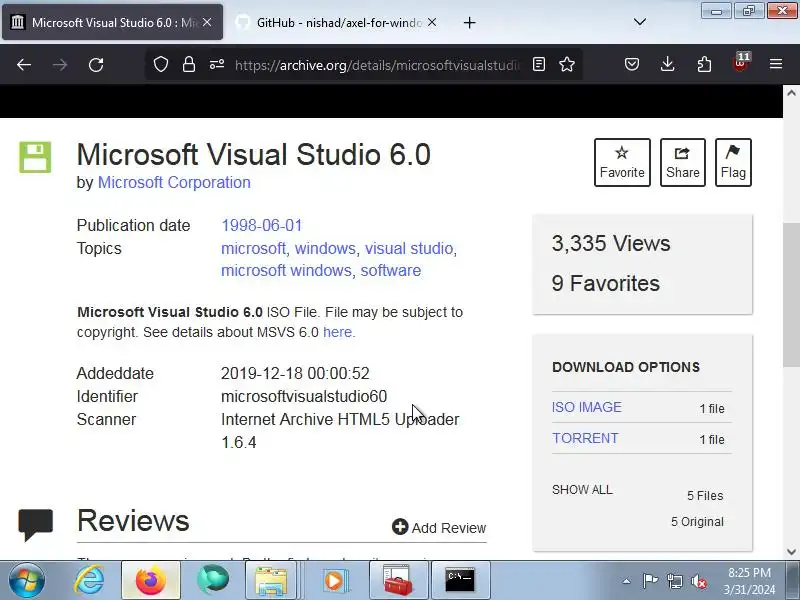Click the scrollbar down arrow
Image resolution: width=800 pixels, height=600 pixels.
pos(791,552)
